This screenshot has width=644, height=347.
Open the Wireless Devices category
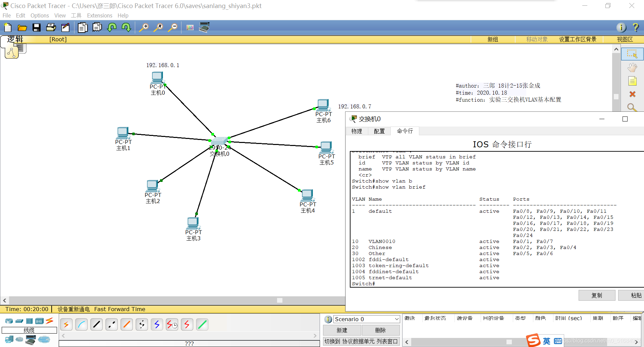coord(40,321)
